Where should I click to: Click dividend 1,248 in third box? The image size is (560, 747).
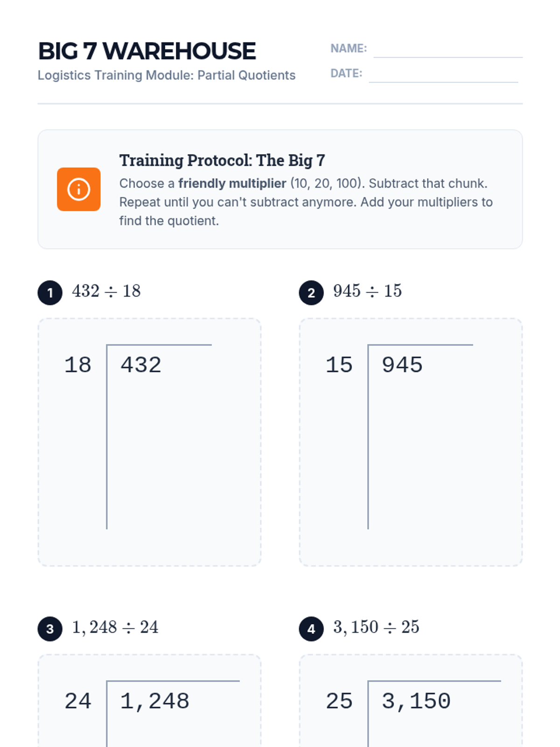(x=155, y=701)
